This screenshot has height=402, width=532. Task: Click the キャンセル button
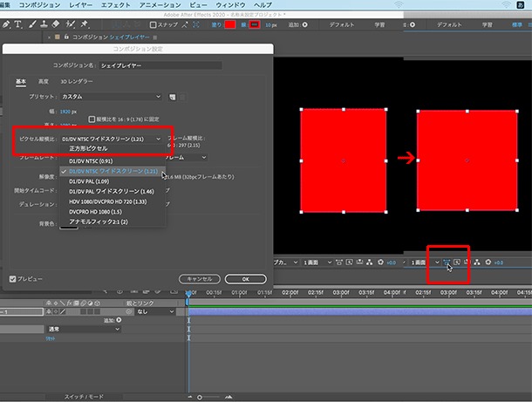point(200,279)
